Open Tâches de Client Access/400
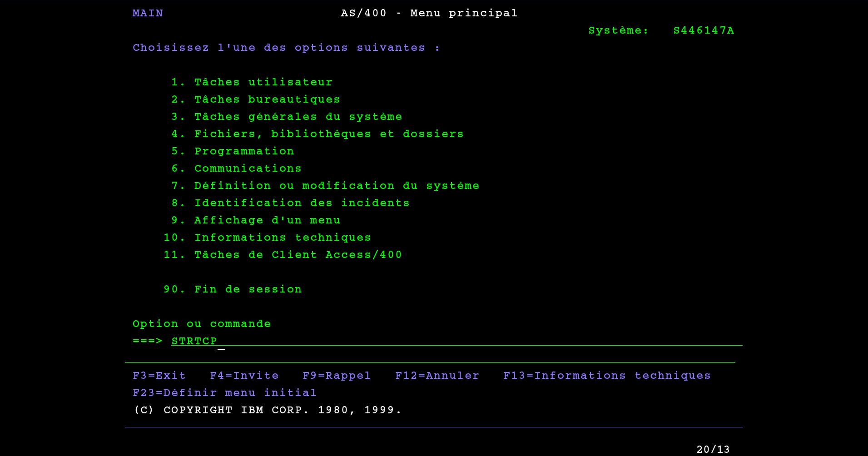868x456 pixels. click(x=298, y=255)
